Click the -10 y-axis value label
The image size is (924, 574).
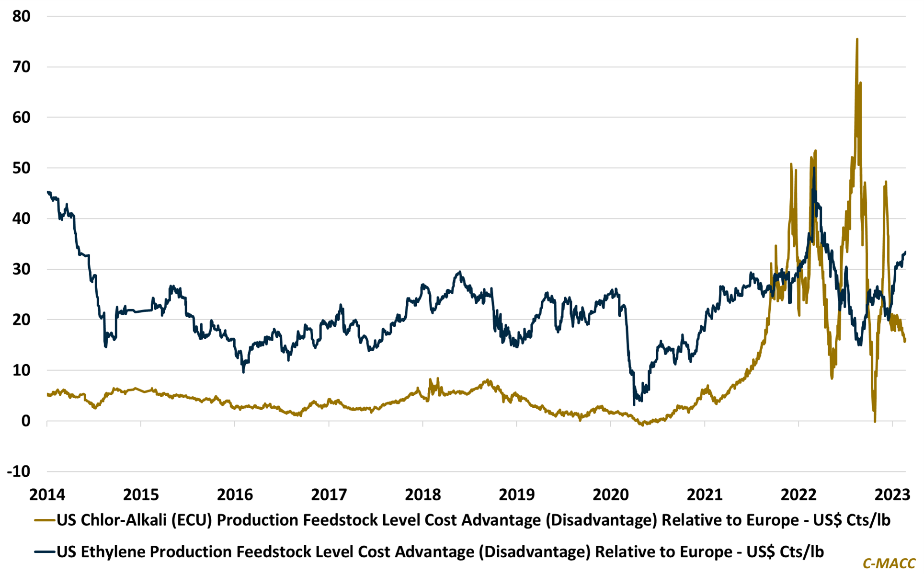coord(19,471)
